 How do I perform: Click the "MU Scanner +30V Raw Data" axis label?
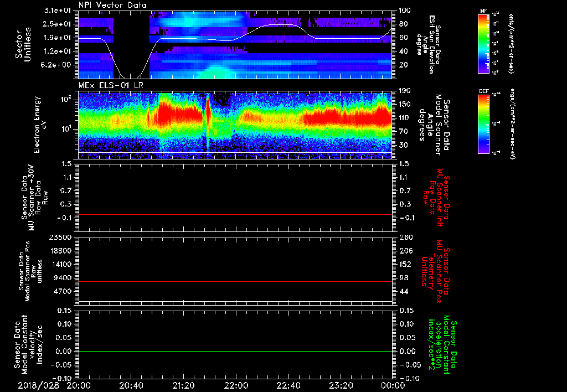(x=34, y=198)
